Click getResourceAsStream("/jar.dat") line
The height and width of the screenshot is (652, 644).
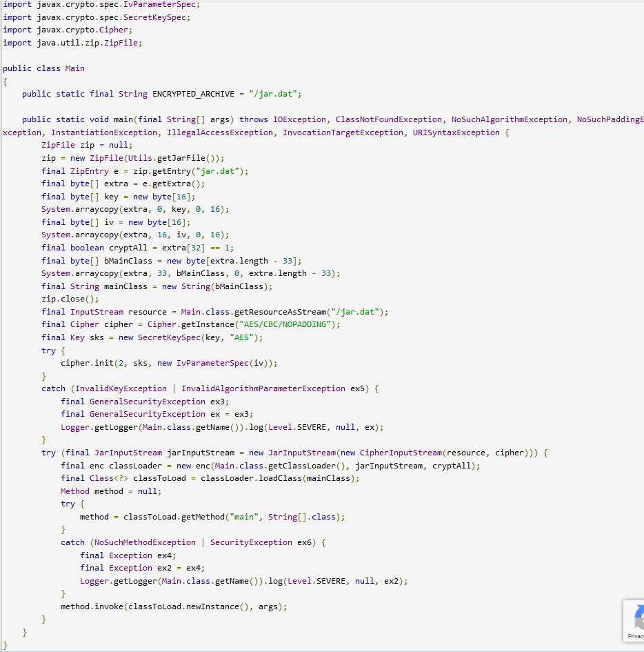coord(215,312)
